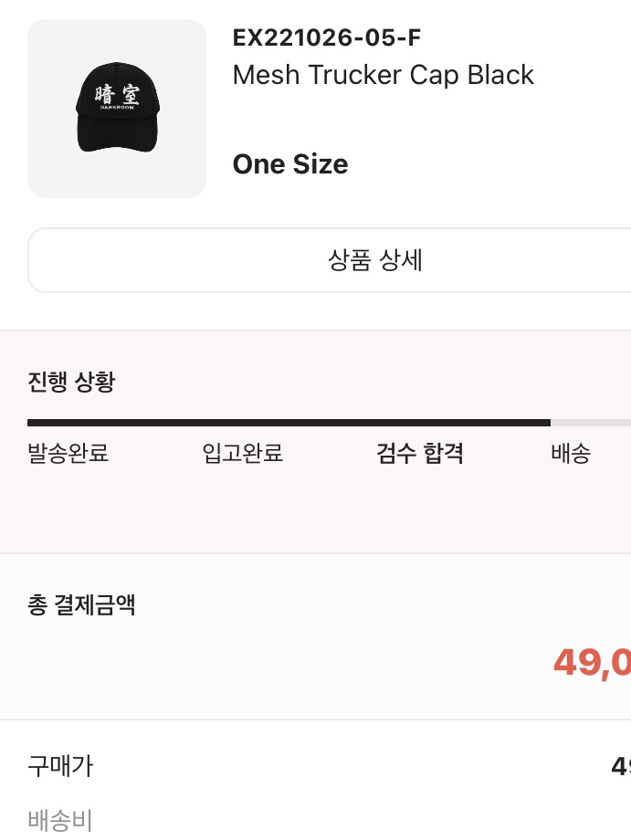
Task: Select the product code EX221026-05-F
Action: coord(327,37)
